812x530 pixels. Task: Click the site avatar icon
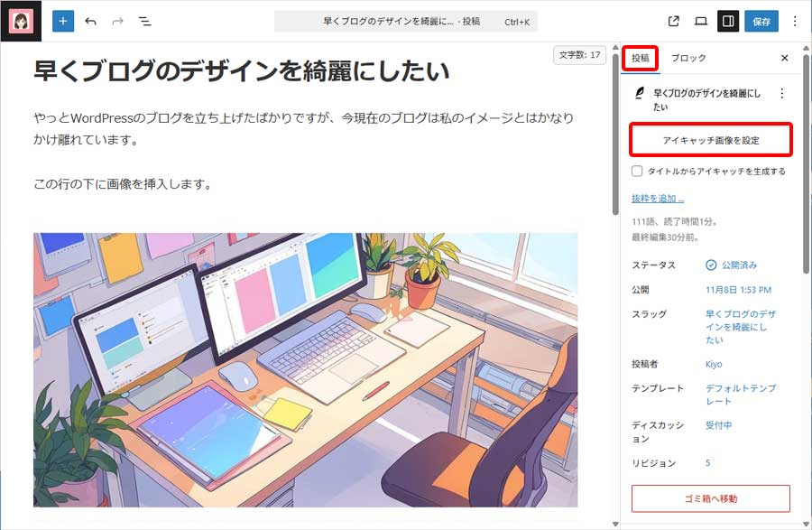click(20, 20)
